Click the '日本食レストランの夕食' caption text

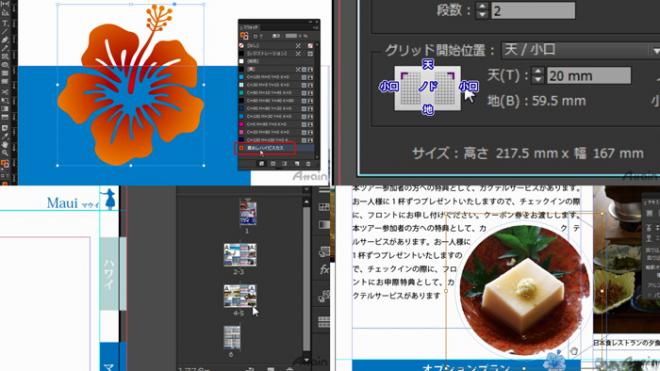click(627, 343)
